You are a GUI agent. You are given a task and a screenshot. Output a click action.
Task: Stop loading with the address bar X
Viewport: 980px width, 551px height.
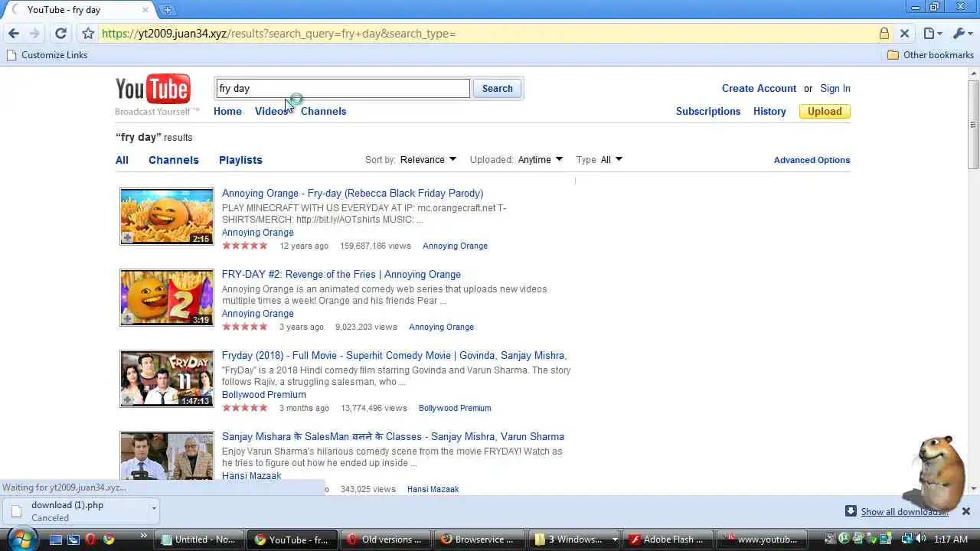pyautogui.click(x=904, y=34)
